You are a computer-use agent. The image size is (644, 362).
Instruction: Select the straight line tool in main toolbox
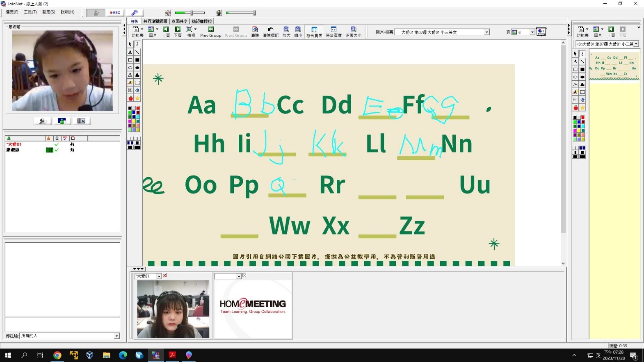[137, 52]
